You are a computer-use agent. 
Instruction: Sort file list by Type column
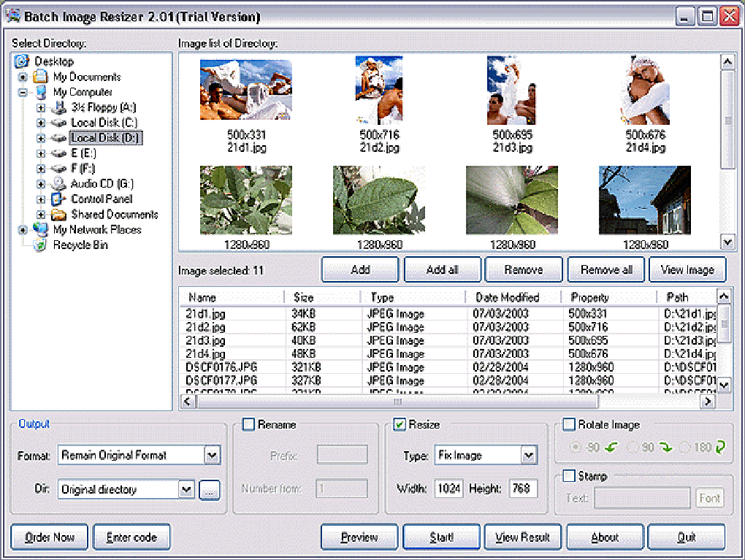[413, 297]
